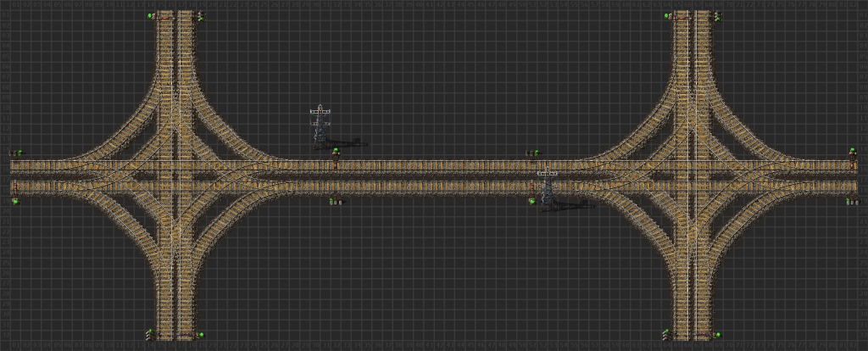Click the rail signal above the west end of the upper track

point(17,153)
